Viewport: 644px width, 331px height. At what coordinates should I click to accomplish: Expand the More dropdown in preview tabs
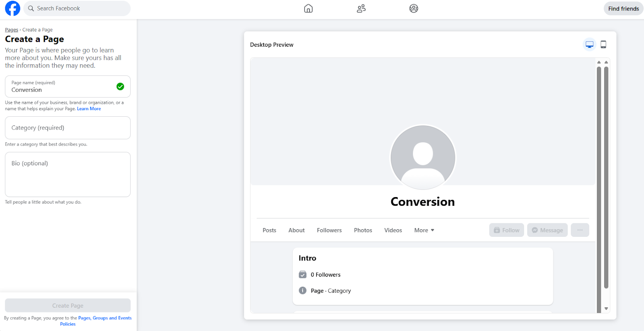coord(424,230)
